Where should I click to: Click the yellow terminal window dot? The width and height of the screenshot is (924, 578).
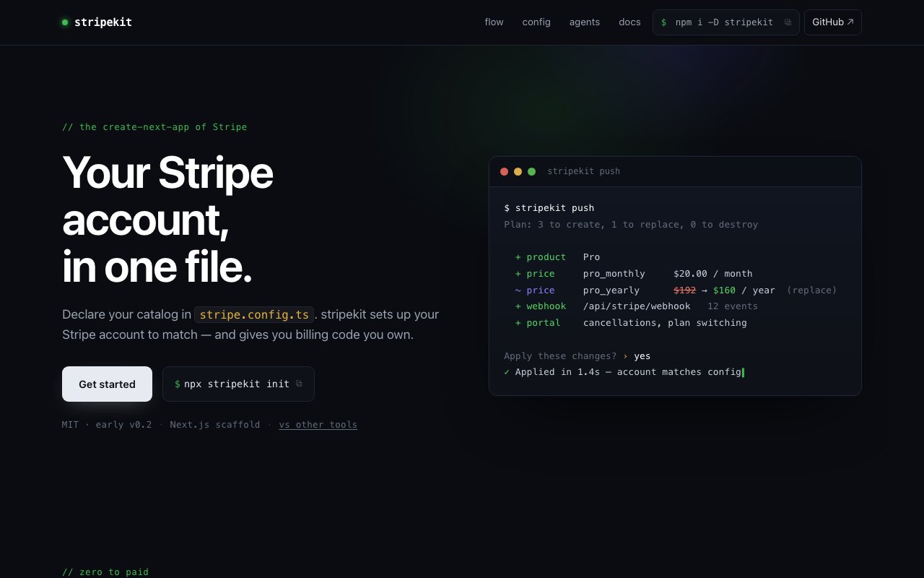518,172
